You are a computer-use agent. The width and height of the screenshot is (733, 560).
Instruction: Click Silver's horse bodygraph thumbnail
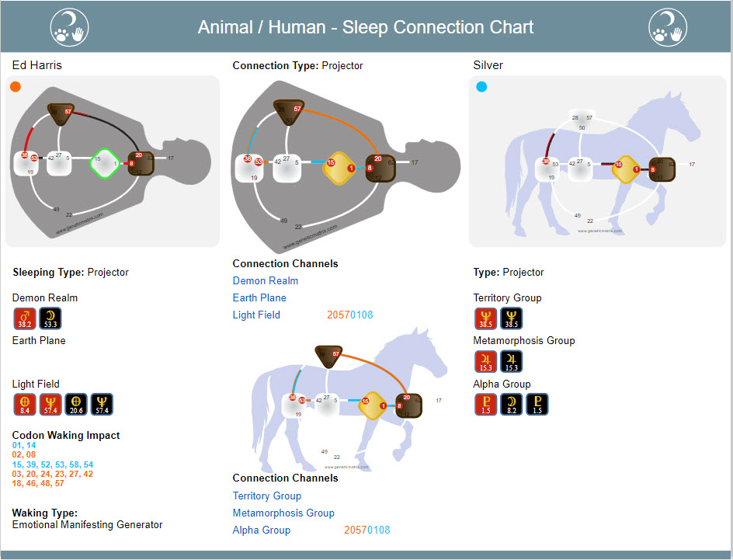coord(597,162)
